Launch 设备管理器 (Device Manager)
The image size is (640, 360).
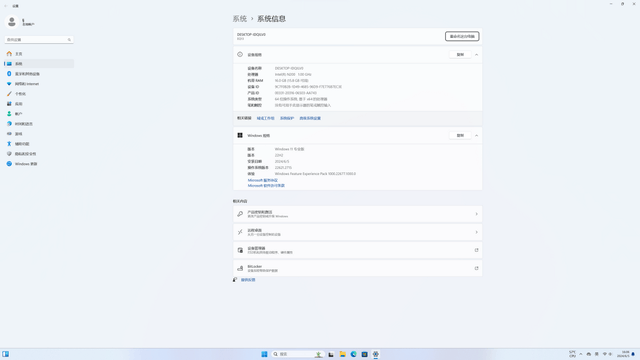pyautogui.click(x=358, y=250)
